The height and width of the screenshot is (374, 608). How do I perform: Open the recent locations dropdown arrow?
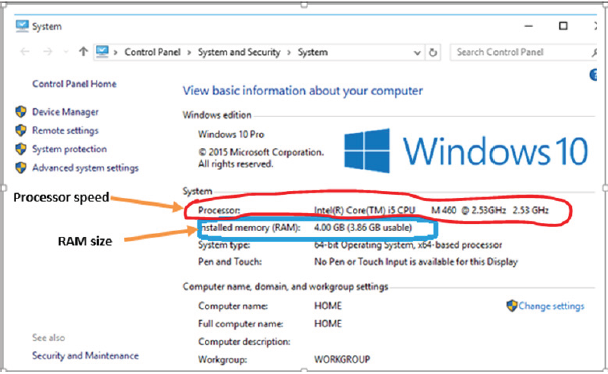tap(66, 52)
